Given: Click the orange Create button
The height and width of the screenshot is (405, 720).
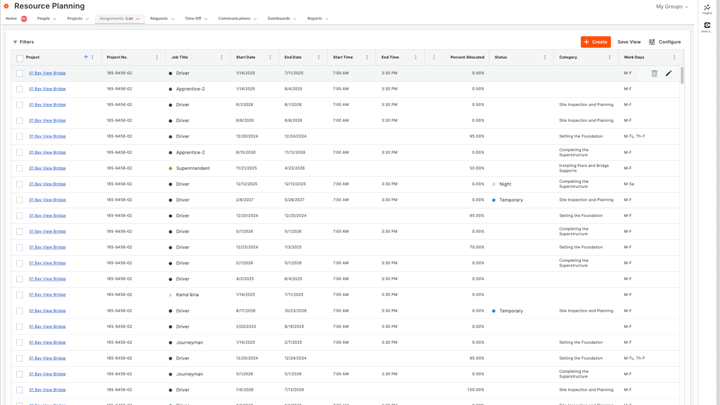Looking at the screenshot, I should click(x=596, y=42).
